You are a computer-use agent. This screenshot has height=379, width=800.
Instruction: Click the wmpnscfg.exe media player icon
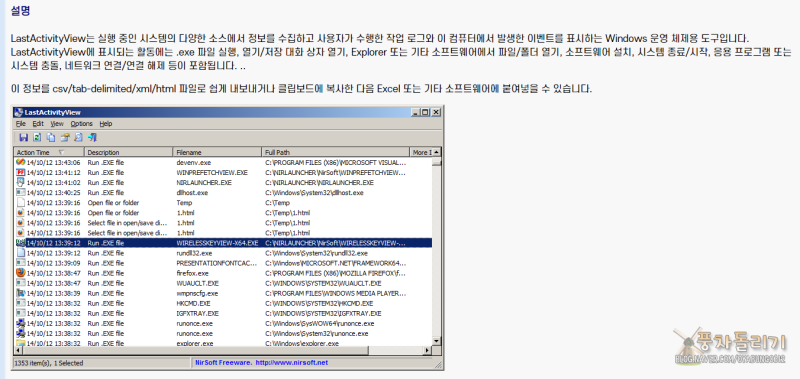20,293
